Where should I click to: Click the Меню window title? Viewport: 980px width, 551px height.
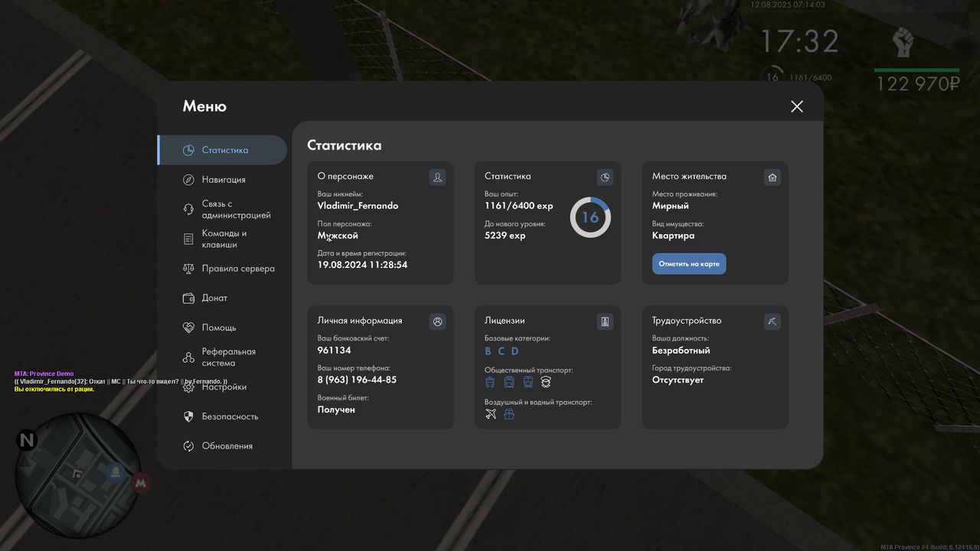click(x=204, y=106)
